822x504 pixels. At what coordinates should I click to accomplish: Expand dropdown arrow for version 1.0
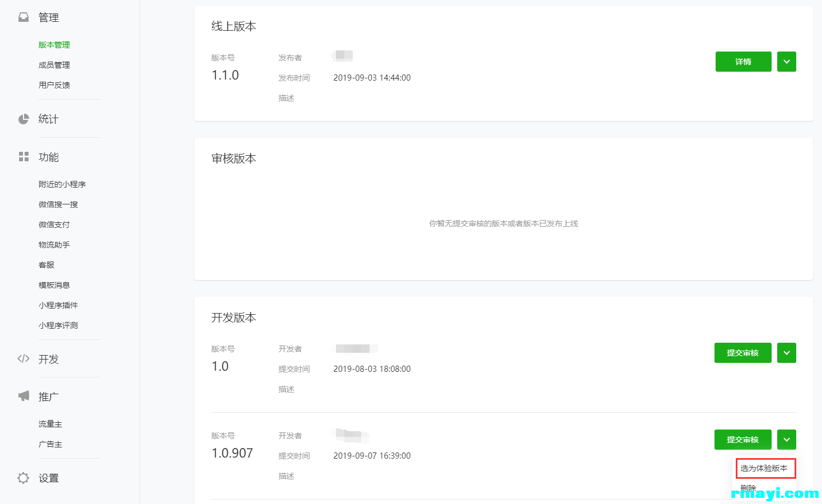(787, 353)
